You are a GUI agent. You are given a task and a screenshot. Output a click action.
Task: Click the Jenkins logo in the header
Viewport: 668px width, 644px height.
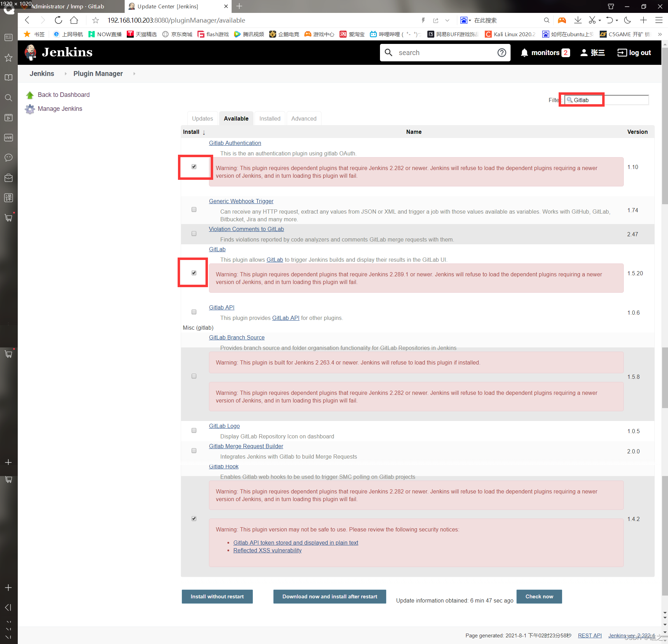(x=59, y=52)
